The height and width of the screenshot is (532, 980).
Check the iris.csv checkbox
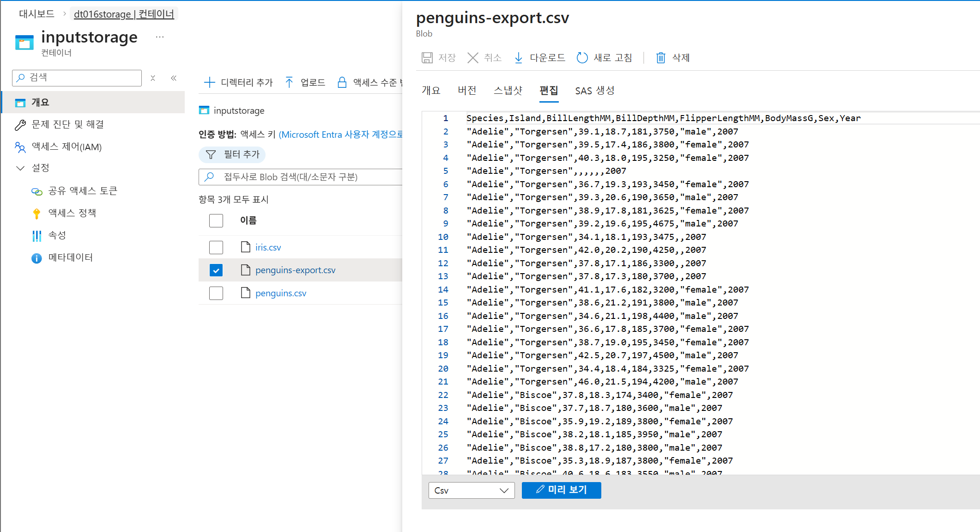click(x=216, y=247)
